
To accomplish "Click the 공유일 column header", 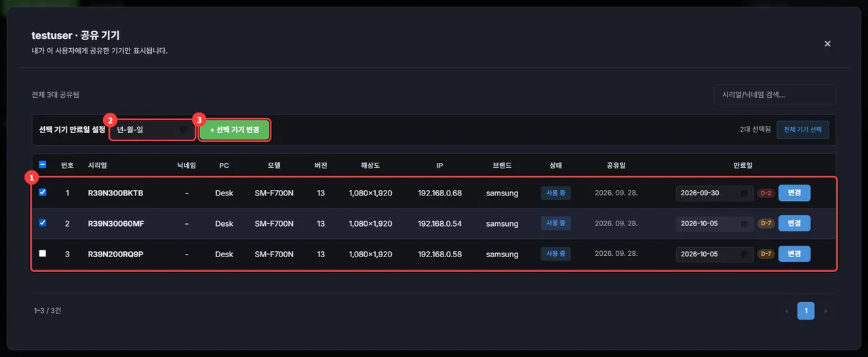I will [x=616, y=165].
